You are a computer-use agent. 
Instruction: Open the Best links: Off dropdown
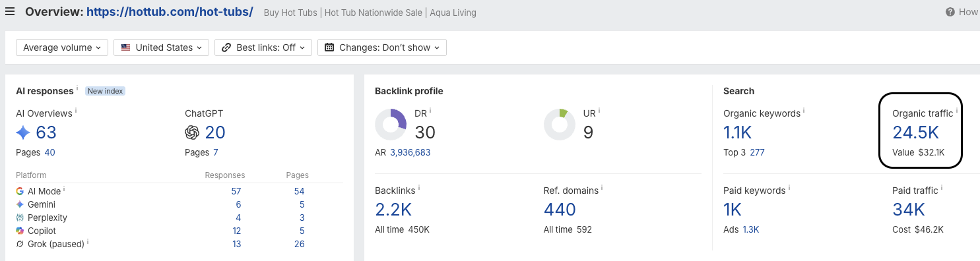pyautogui.click(x=263, y=47)
